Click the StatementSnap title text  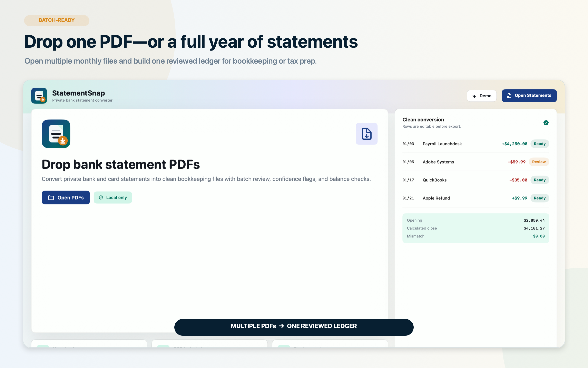[x=78, y=93]
